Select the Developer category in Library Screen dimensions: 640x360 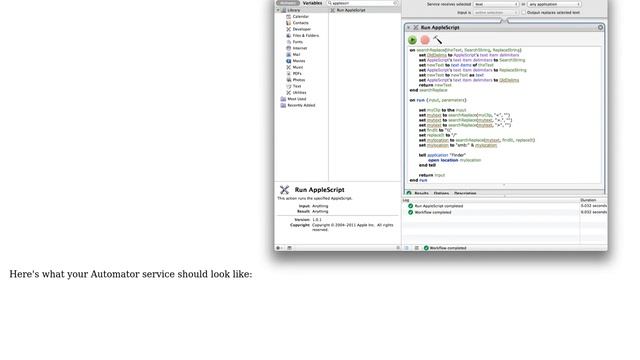[302, 29]
